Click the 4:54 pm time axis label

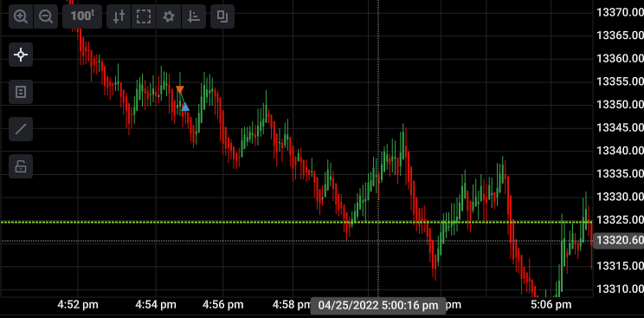[x=156, y=305]
